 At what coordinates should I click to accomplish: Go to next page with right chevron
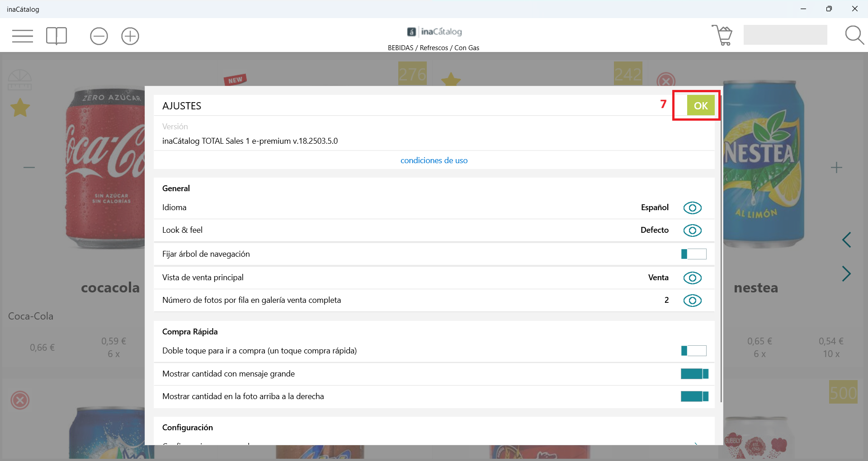coord(847,274)
